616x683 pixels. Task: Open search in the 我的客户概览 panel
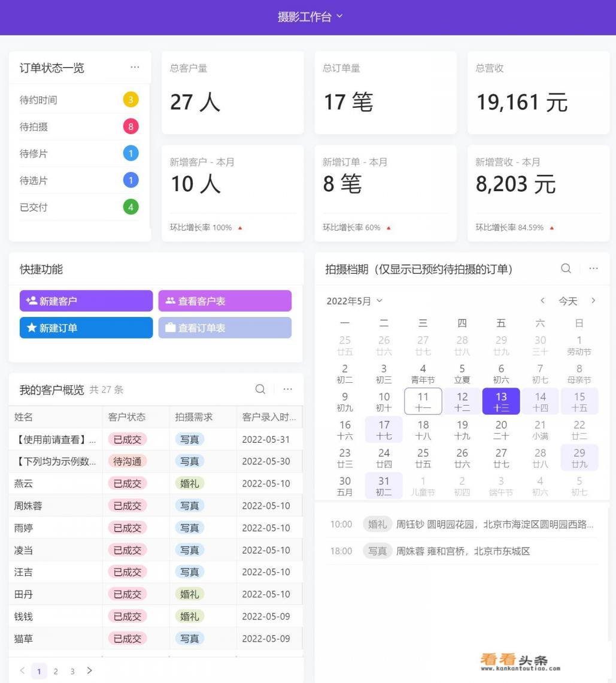click(x=260, y=389)
